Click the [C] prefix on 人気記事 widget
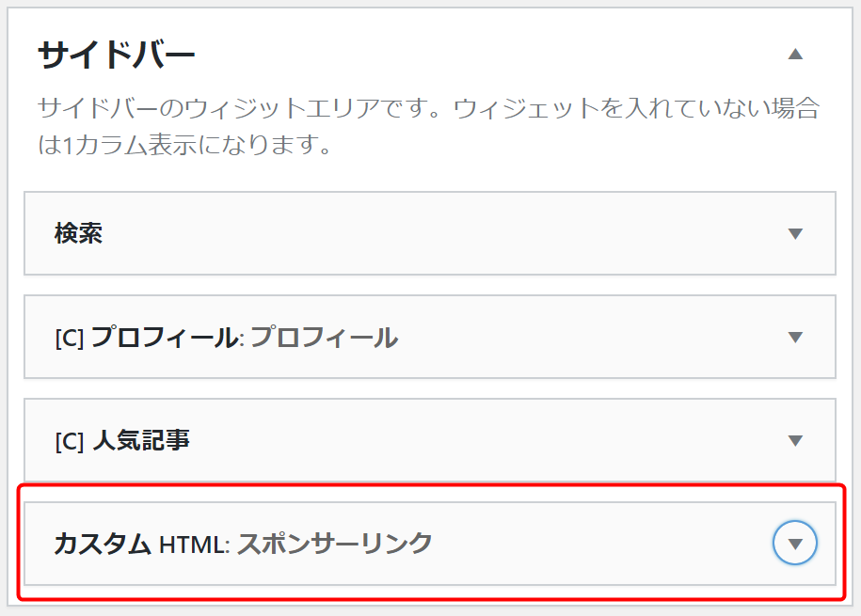 [70, 441]
